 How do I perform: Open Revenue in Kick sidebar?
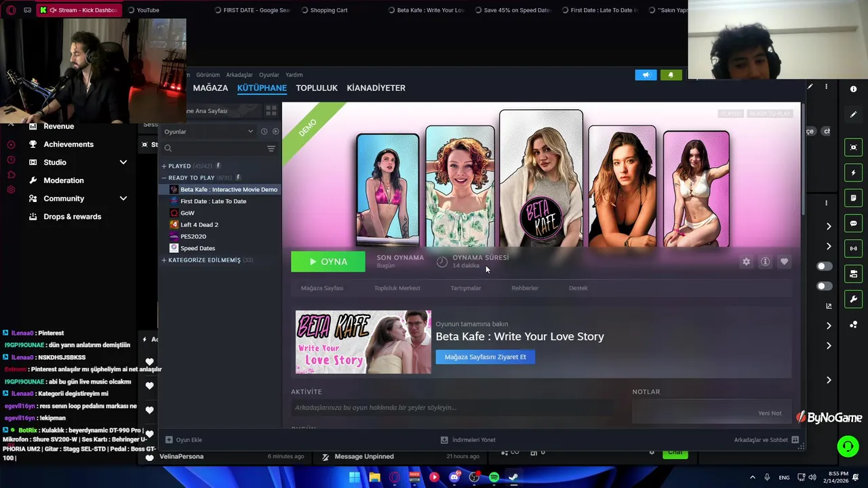pyautogui.click(x=58, y=126)
